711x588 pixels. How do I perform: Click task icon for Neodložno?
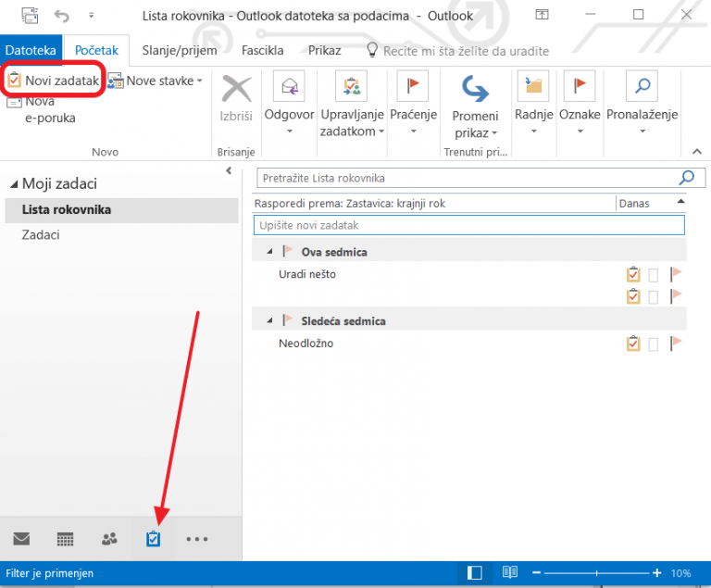633,344
